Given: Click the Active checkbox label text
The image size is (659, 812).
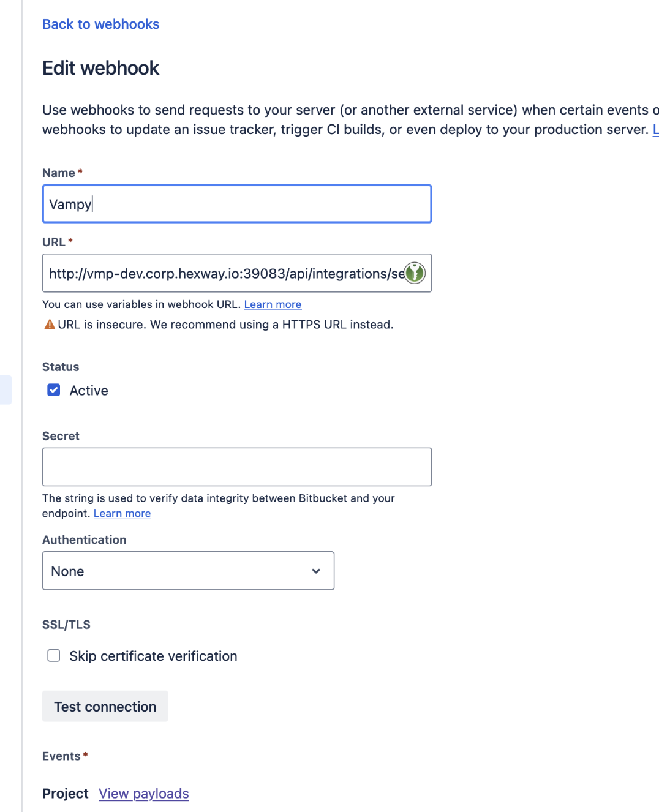Looking at the screenshot, I should 89,391.
